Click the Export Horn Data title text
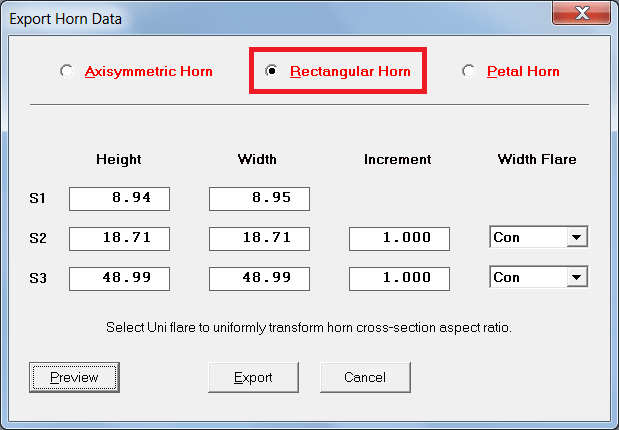619x430 pixels. pos(66,19)
